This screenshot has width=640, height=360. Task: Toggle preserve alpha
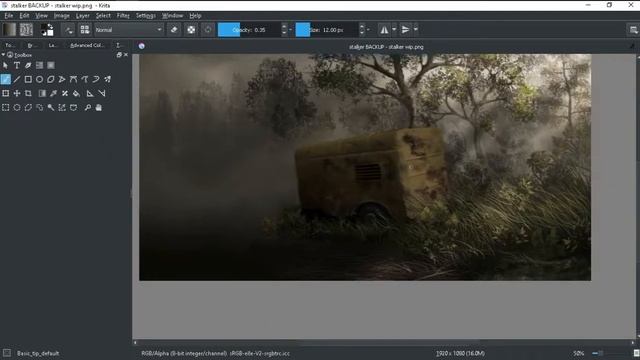point(191,30)
